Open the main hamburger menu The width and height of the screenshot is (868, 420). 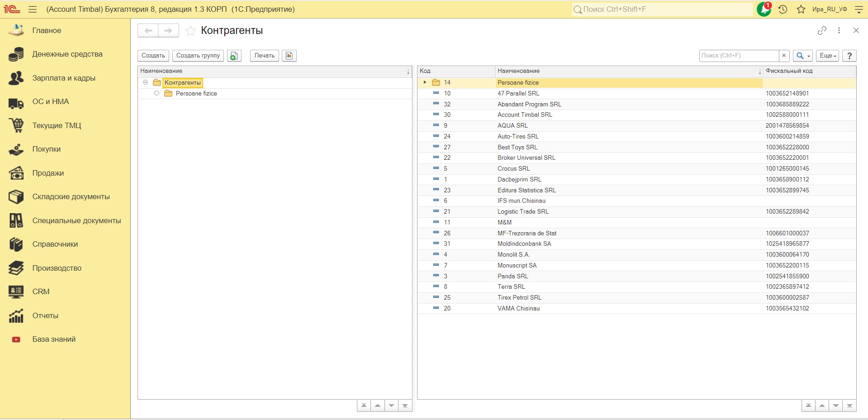click(33, 9)
